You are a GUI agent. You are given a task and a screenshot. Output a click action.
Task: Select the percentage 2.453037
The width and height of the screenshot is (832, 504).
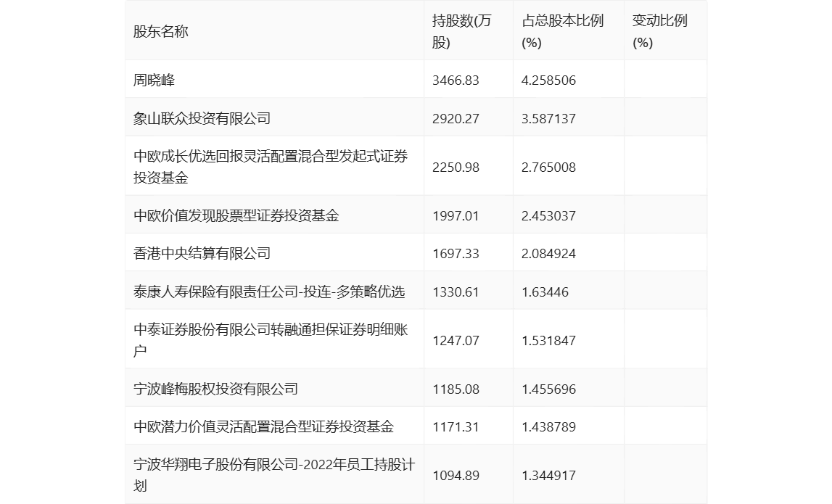pos(548,216)
